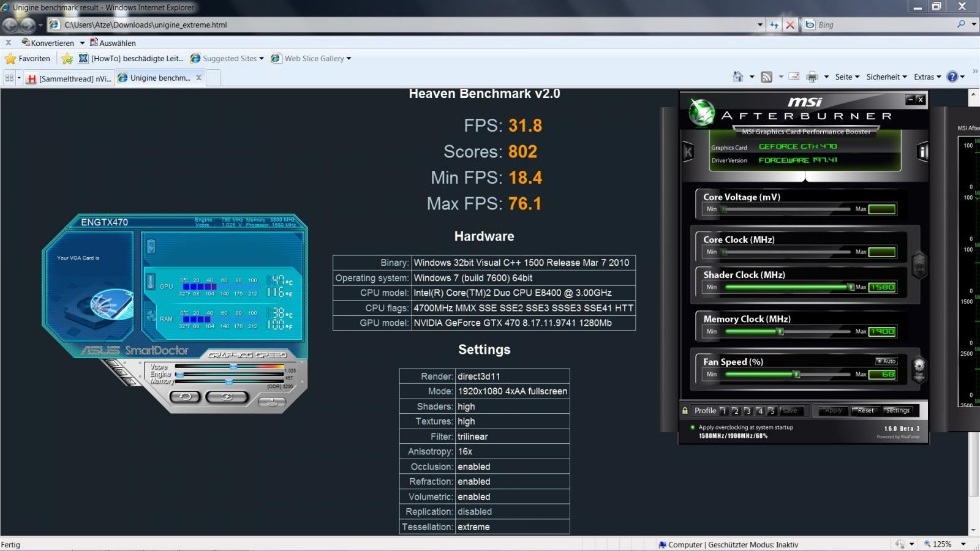Click the Fan Speed slider handle
The height and width of the screenshot is (551, 980).
coord(796,374)
